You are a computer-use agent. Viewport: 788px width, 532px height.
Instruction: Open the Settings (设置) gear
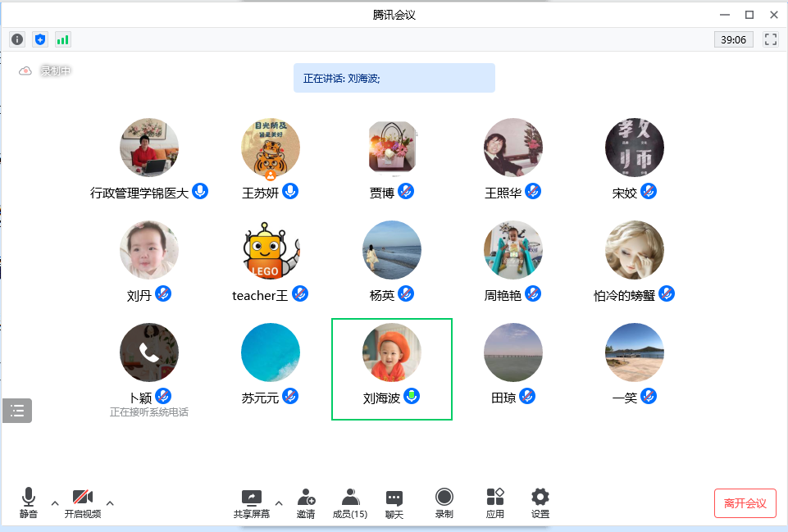pos(540,502)
